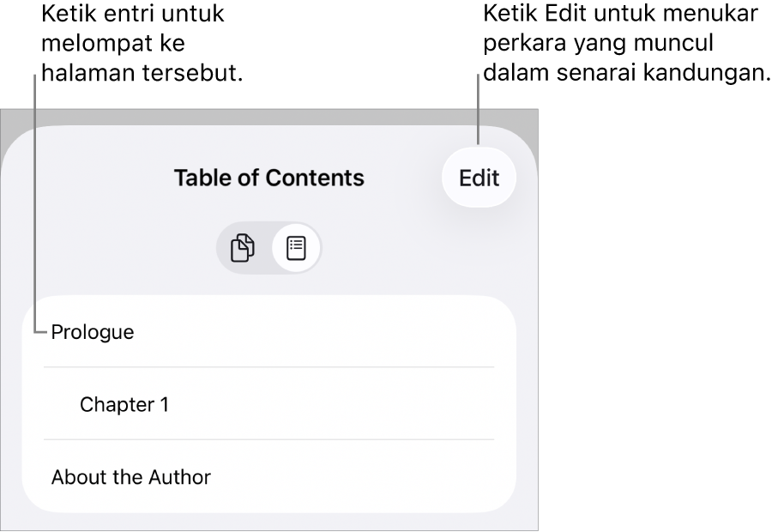Screen dimensions: 778x532
Task: Open the Prologue entry
Action: [x=93, y=332]
